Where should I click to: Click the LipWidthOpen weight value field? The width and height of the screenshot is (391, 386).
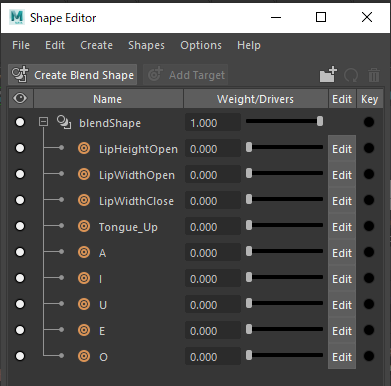point(213,174)
